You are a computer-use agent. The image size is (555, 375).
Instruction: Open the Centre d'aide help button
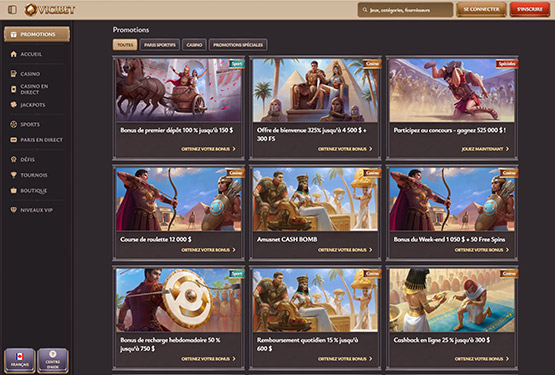coord(53,360)
